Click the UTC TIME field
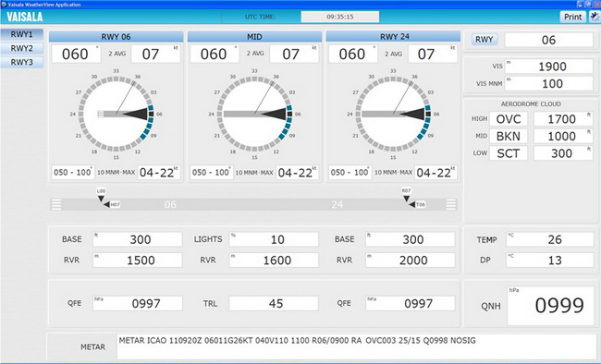Screen dimensions: 601x364 coord(340,17)
